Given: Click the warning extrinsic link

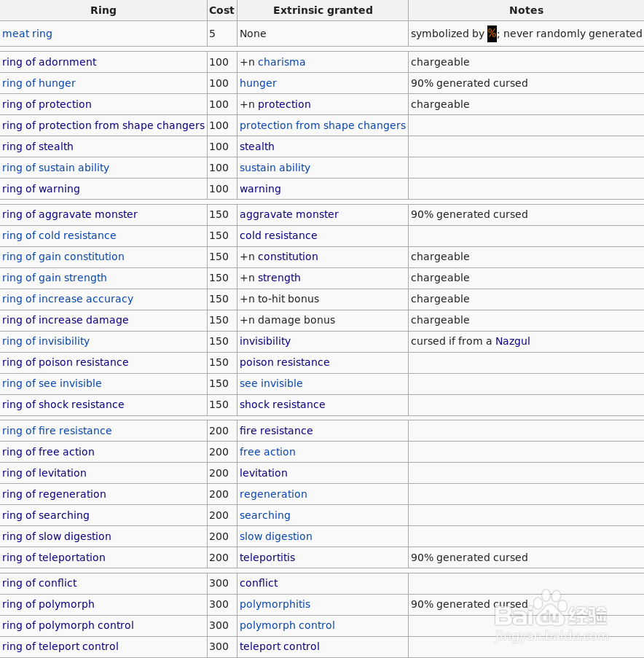Looking at the screenshot, I should tap(260, 189).
